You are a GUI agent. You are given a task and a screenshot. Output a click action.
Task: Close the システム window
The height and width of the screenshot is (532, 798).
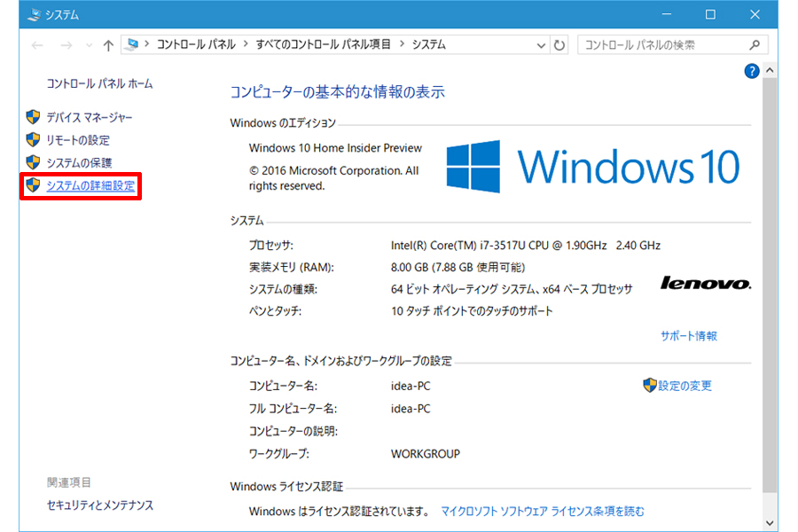[755, 14]
